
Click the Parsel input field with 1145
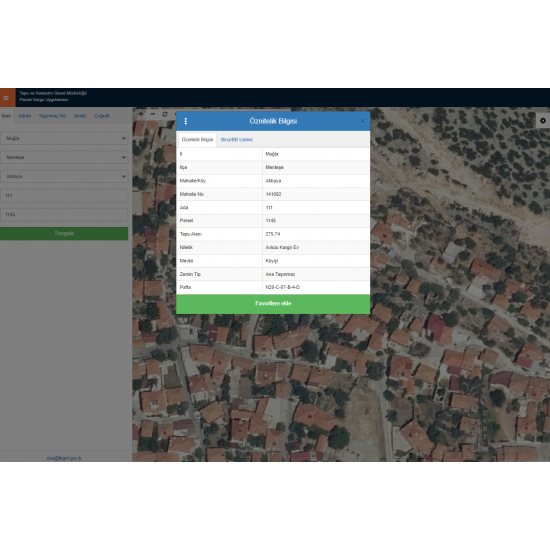point(64,214)
